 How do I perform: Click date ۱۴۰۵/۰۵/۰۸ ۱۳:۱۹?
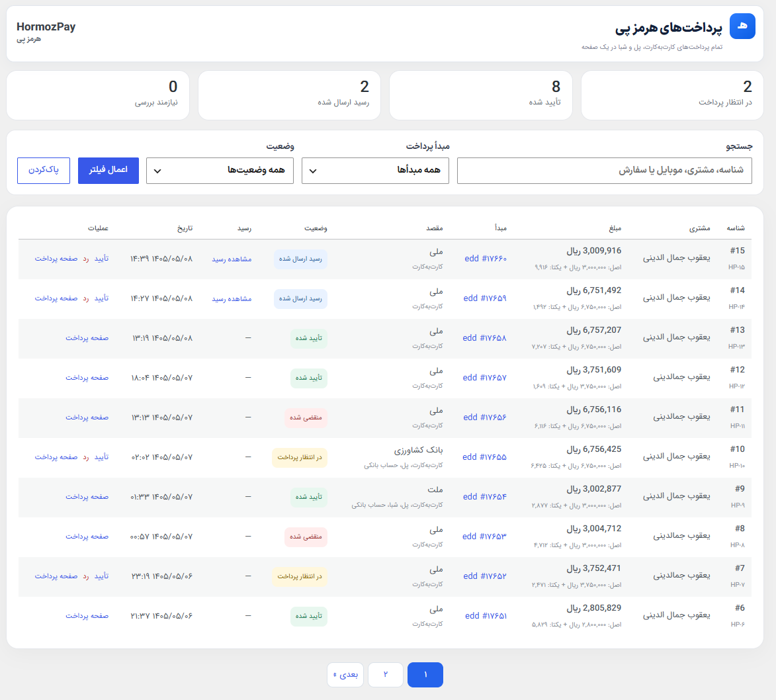(x=162, y=338)
